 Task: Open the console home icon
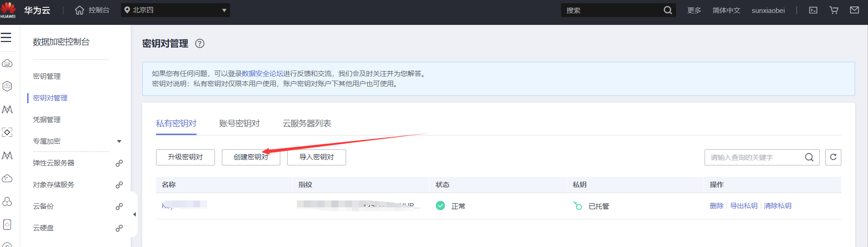click(x=80, y=10)
